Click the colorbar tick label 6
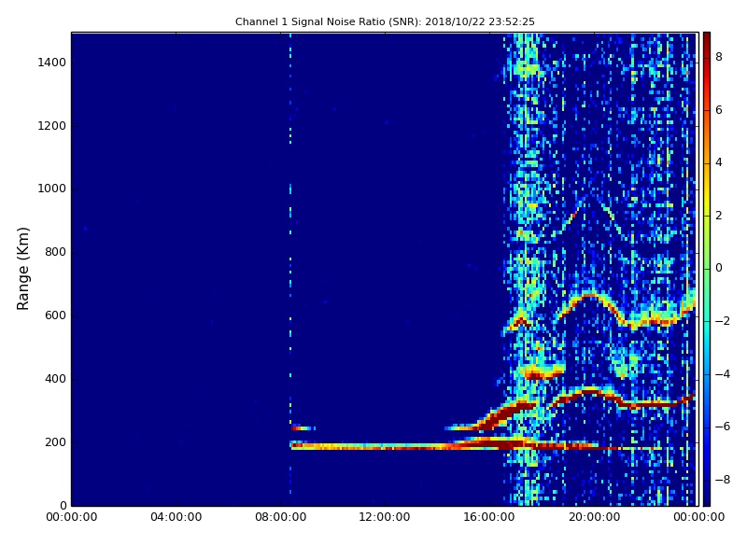Screen dimensions: 747x560 pos(719,110)
